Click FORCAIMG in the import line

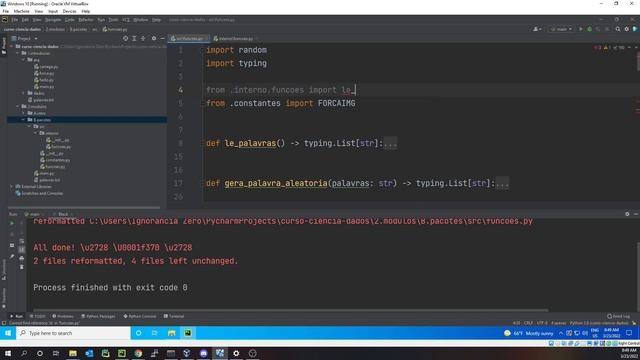tap(336, 103)
